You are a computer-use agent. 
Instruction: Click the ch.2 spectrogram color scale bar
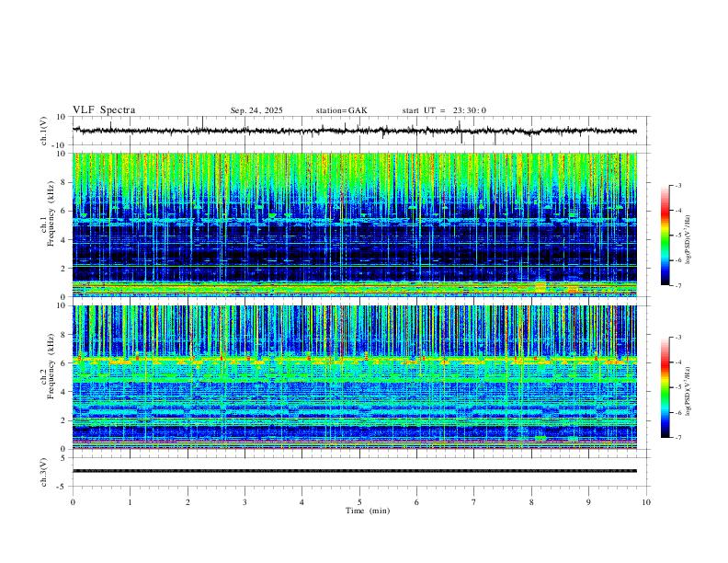665,387
